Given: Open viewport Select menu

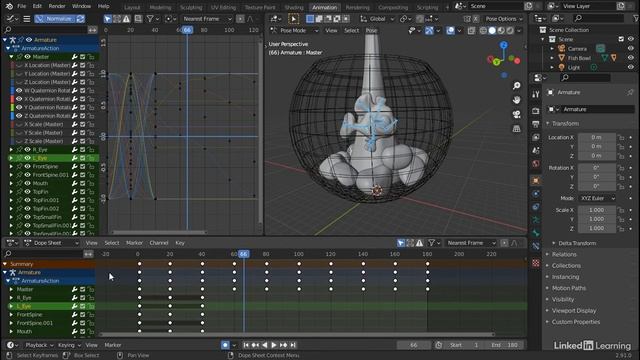Looking at the screenshot, I should click(x=351, y=31).
